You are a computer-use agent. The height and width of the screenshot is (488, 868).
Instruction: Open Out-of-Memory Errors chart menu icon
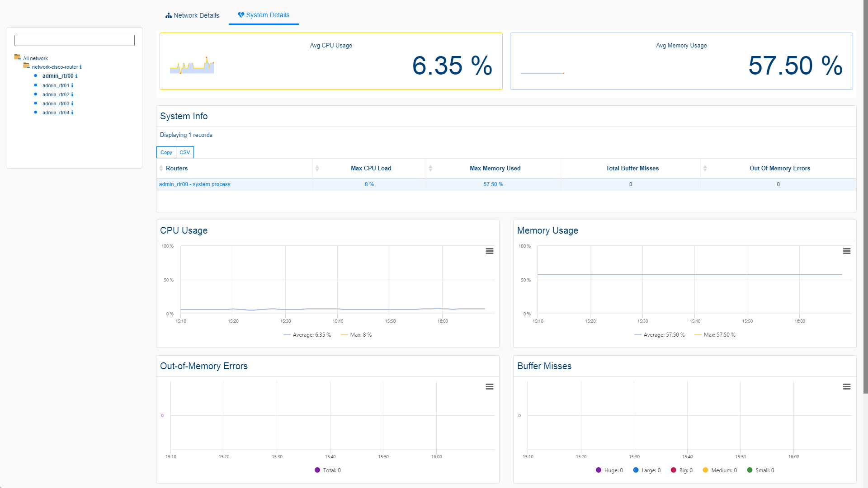(489, 387)
